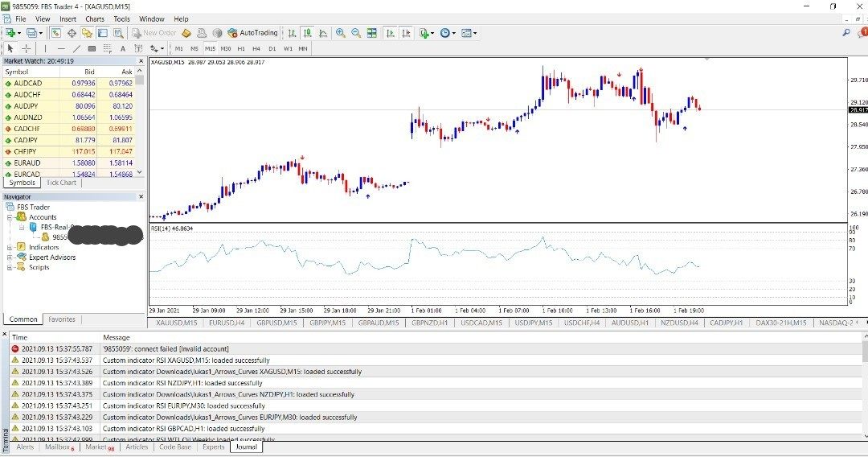The width and height of the screenshot is (868, 457).
Task: Toggle AutoTrading on or off
Action: (x=253, y=33)
